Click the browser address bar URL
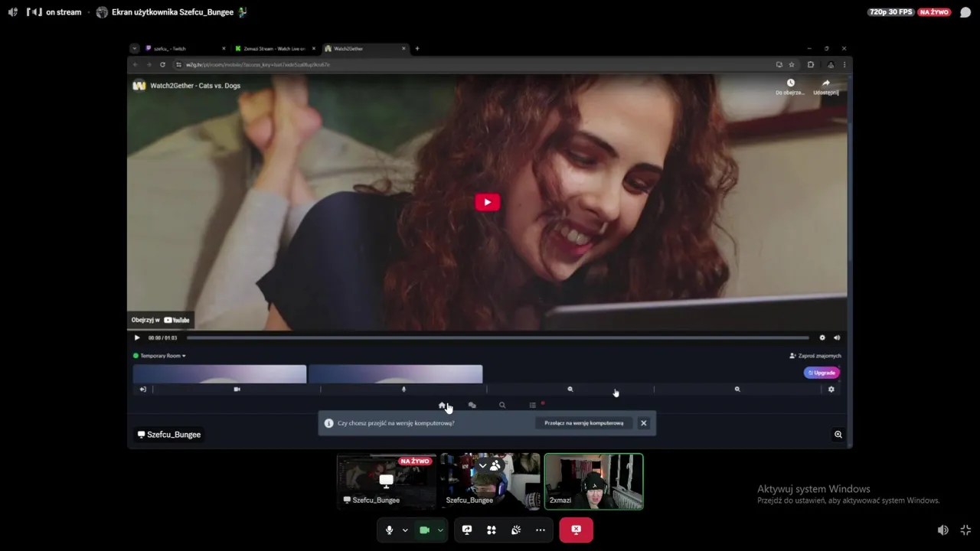This screenshot has width=980, height=551. tap(257, 65)
